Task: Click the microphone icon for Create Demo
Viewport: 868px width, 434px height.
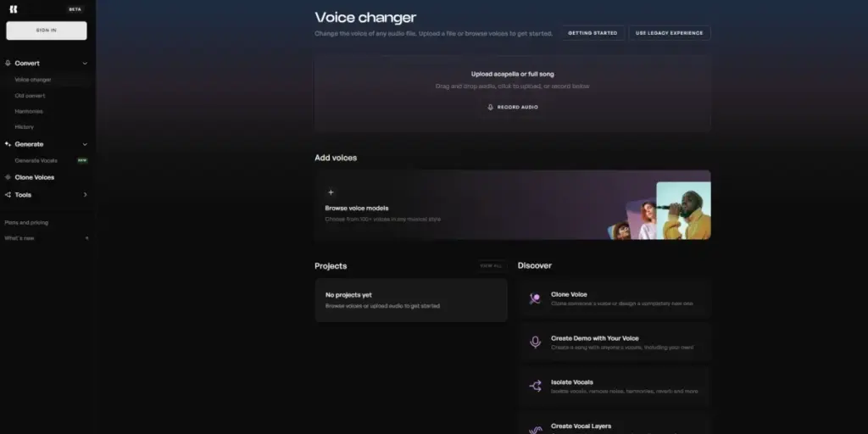Action: coord(535,342)
